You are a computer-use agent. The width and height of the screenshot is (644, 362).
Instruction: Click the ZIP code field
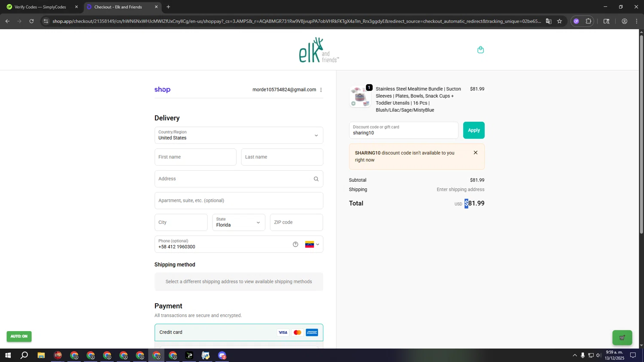click(x=296, y=223)
